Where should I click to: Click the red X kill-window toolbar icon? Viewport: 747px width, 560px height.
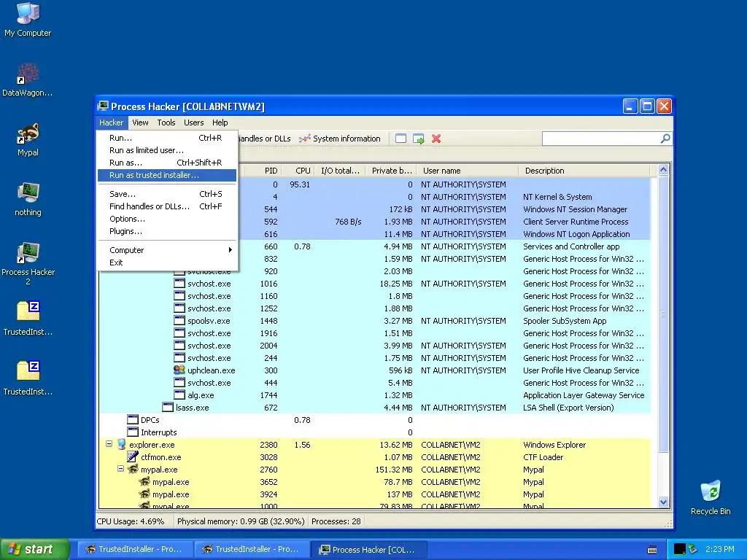(436, 139)
